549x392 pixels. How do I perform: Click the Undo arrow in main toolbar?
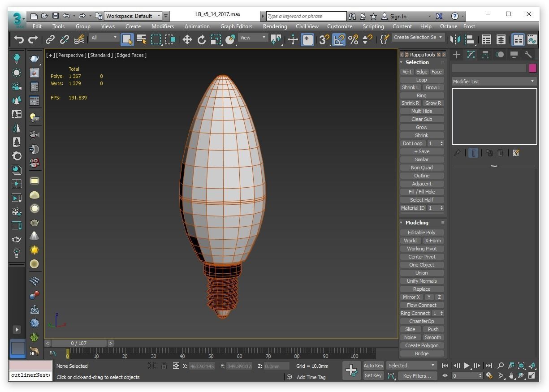click(19, 39)
